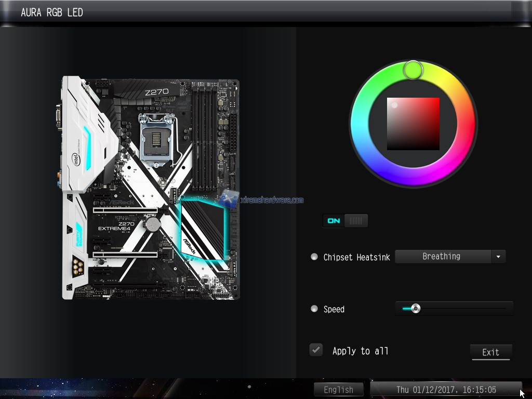Click the Z270 Extreme4 text on the motherboard
The height and width of the screenshot is (399, 532).
[x=116, y=227]
